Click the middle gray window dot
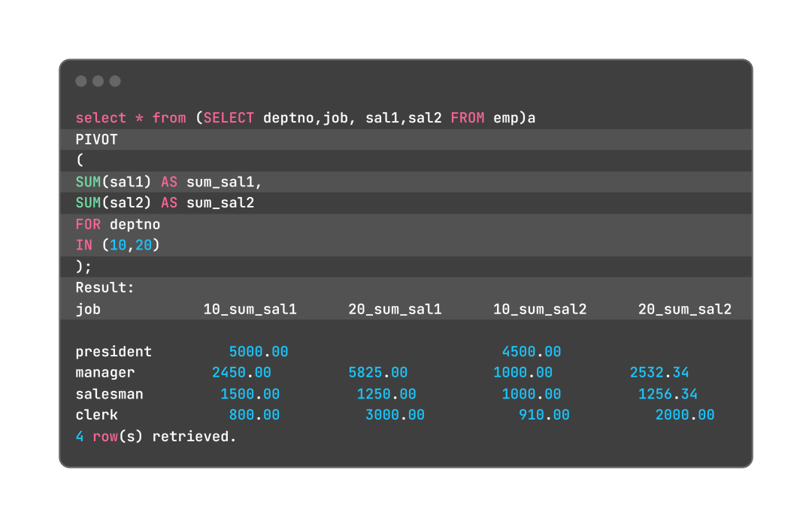 click(x=98, y=80)
